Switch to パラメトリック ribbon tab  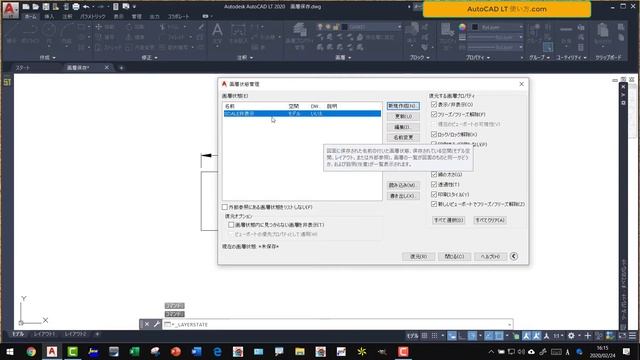point(93,17)
